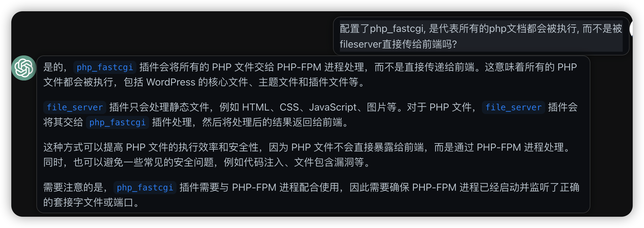Click file_server code tag after "对于 PHP 文件"

513,107
